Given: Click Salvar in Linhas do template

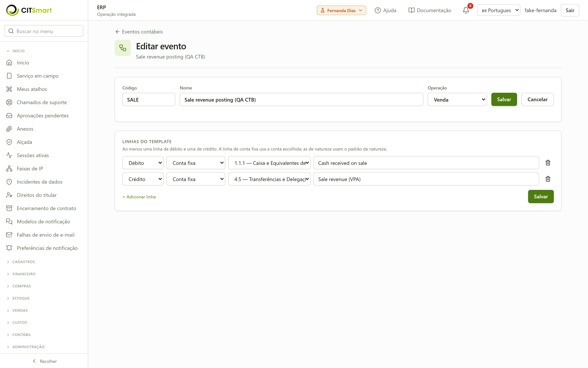Looking at the screenshot, I should tap(541, 196).
